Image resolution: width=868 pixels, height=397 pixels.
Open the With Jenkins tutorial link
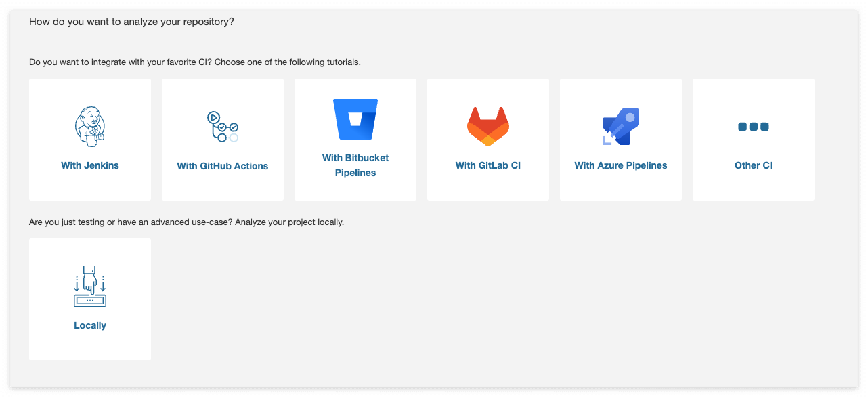(x=90, y=165)
